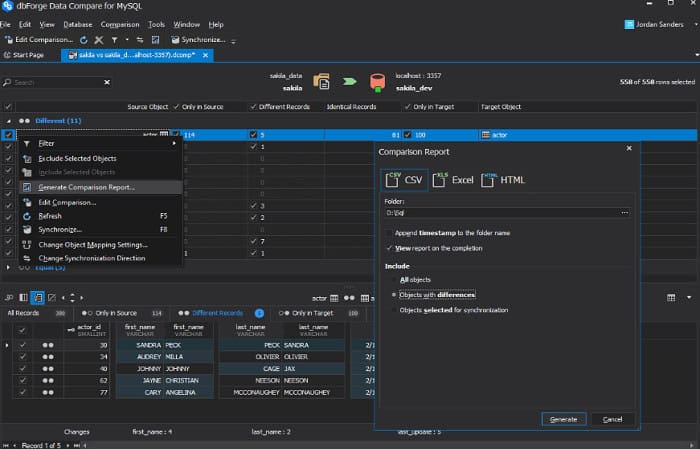Toggle View report on the completion

(x=389, y=248)
